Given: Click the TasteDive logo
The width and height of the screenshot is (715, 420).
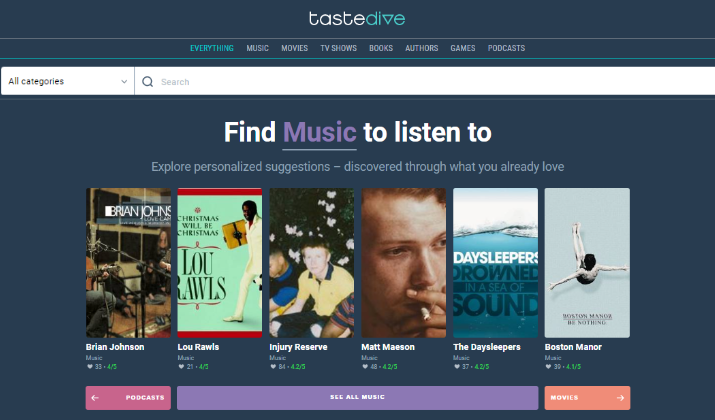Looking at the screenshot, I should click(357, 19).
